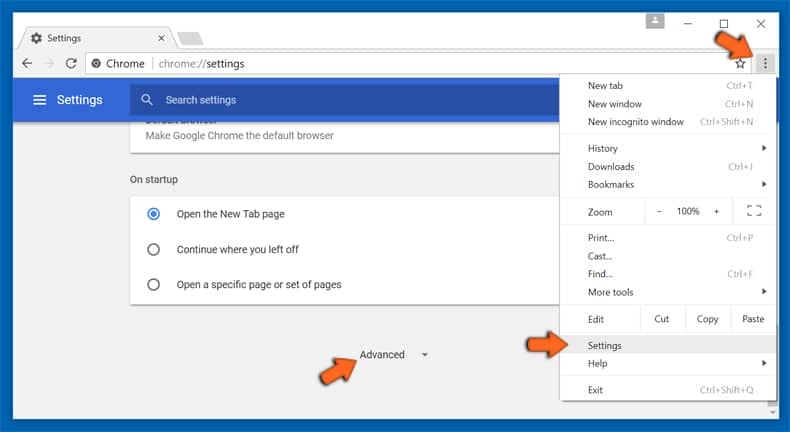Select Open a specific page or set of pages
This screenshot has height=432, width=790.
coord(154,285)
